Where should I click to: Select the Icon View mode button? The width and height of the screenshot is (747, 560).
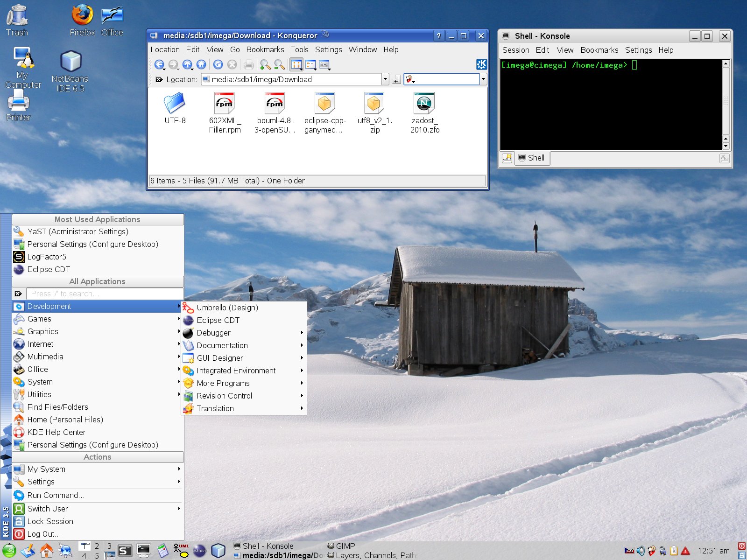296,65
